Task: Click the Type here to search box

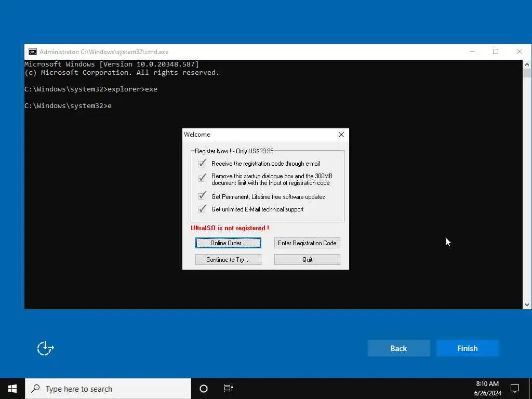Action: (x=108, y=389)
